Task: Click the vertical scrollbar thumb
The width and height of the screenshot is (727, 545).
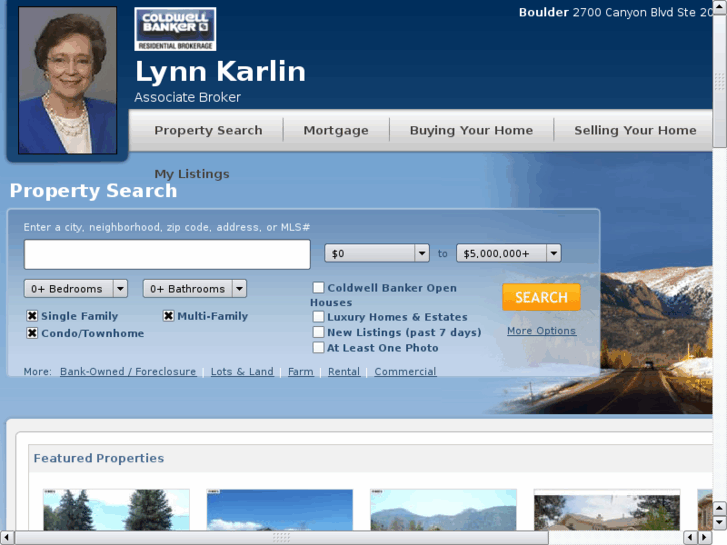Action: pyautogui.click(x=720, y=83)
